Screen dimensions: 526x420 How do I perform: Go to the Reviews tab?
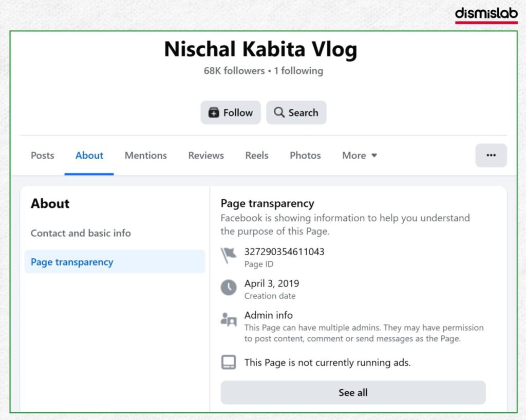[206, 156]
